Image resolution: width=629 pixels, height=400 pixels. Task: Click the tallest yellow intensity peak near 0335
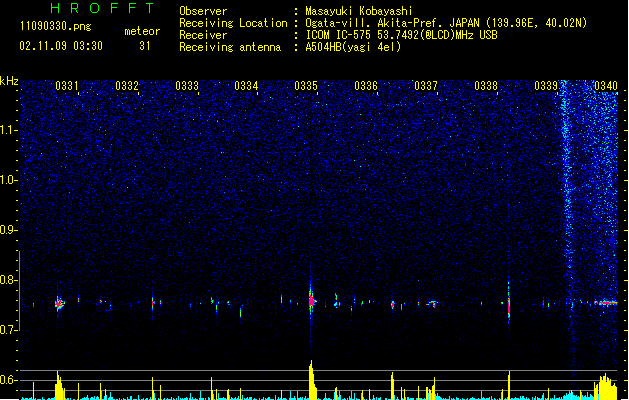tap(312, 379)
